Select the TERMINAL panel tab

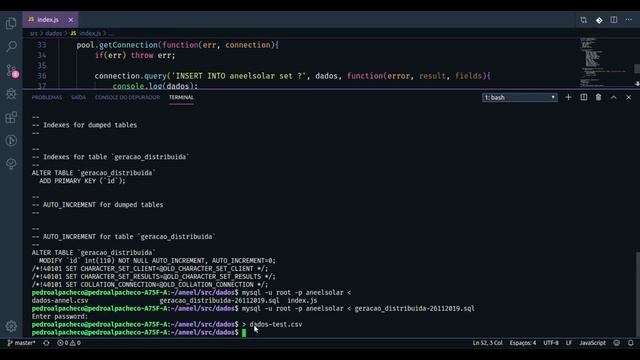pos(181,98)
